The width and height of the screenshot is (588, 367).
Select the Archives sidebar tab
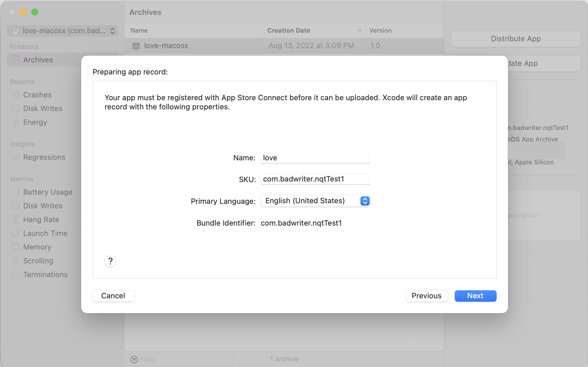[38, 60]
